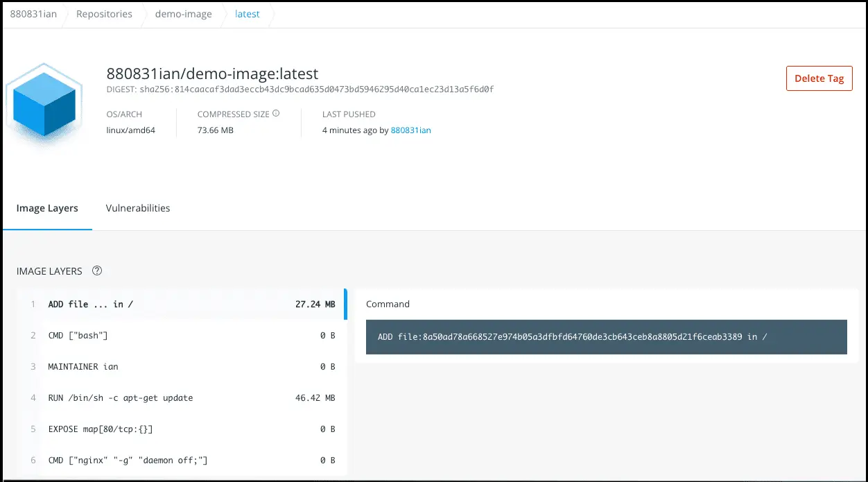Image resolution: width=868 pixels, height=482 pixels.
Task: Switch to the Image Layers tab
Action: coord(47,208)
